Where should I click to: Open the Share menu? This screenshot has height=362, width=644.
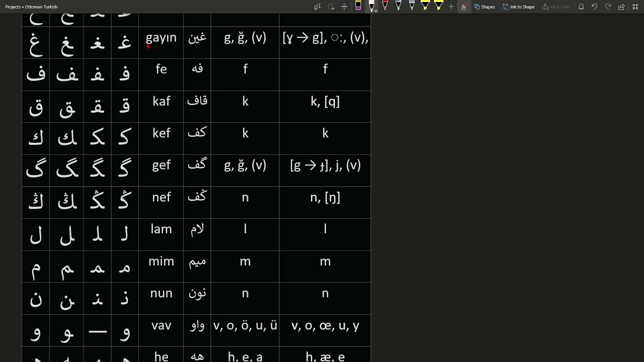point(621,7)
